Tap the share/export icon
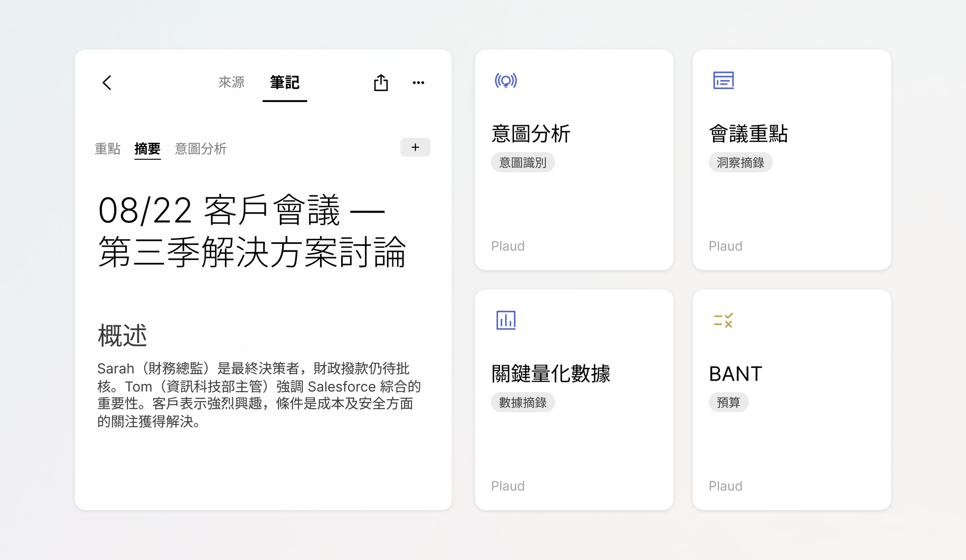 381,82
